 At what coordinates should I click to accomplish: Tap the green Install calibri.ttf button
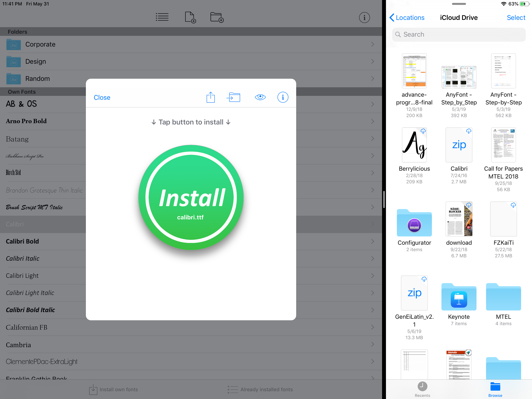191,197
